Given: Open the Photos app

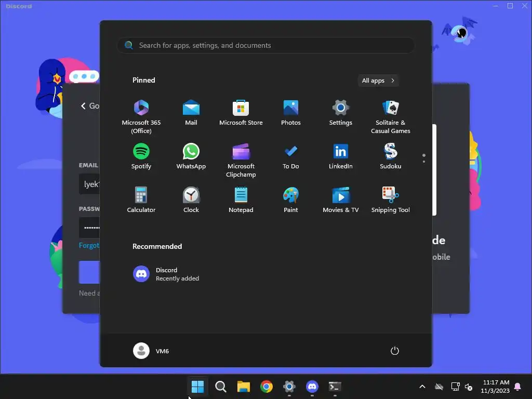Looking at the screenshot, I should click(x=291, y=113).
